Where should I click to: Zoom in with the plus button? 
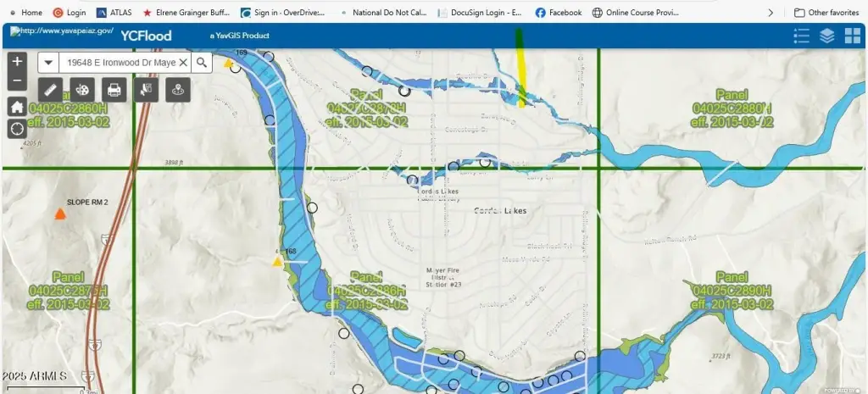[x=18, y=62]
